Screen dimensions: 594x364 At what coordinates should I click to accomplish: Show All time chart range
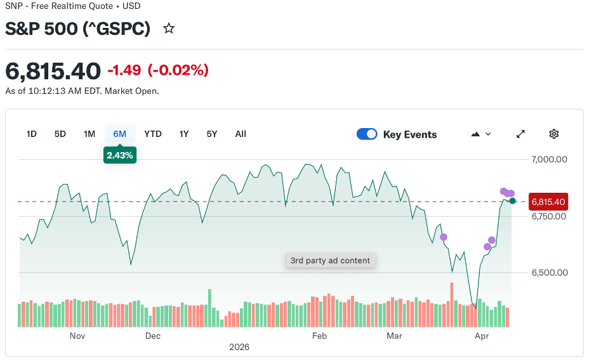[x=241, y=134]
